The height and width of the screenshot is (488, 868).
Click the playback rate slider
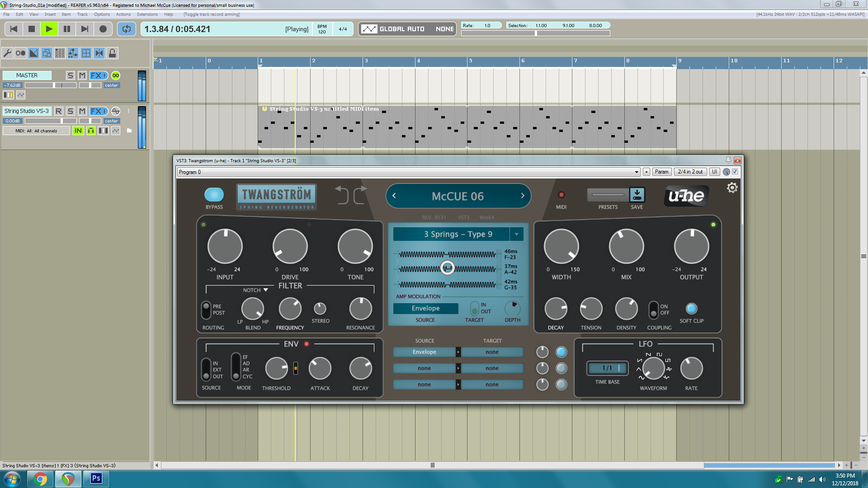point(536,33)
